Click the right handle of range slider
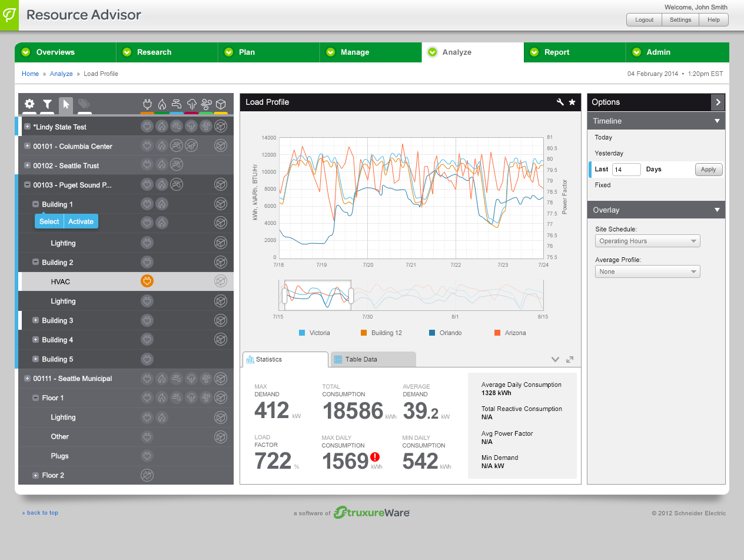744x560 pixels. 351,296
